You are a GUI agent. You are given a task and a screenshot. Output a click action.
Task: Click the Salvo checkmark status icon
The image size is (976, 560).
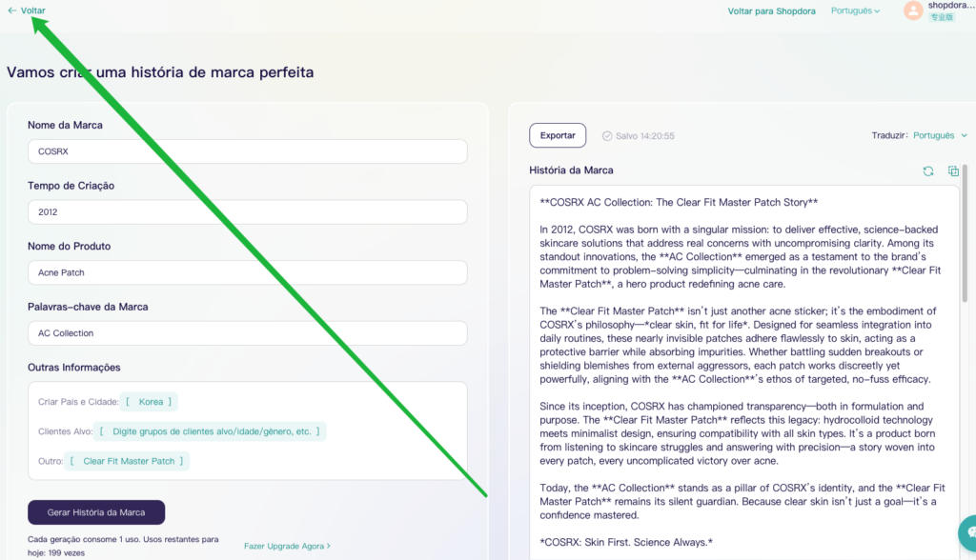point(607,136)
